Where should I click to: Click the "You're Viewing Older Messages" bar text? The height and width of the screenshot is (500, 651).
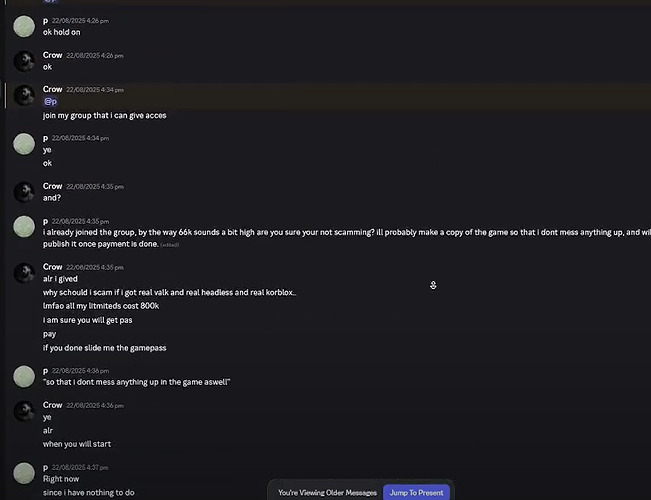[x=327, y=492]
